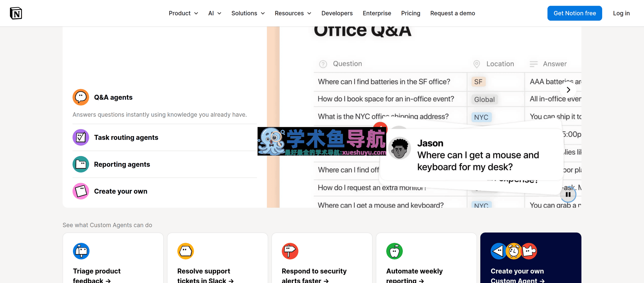Click 'What is the NYC office shipping address?' row
This screenshot has width=644, height=283.
383,117
